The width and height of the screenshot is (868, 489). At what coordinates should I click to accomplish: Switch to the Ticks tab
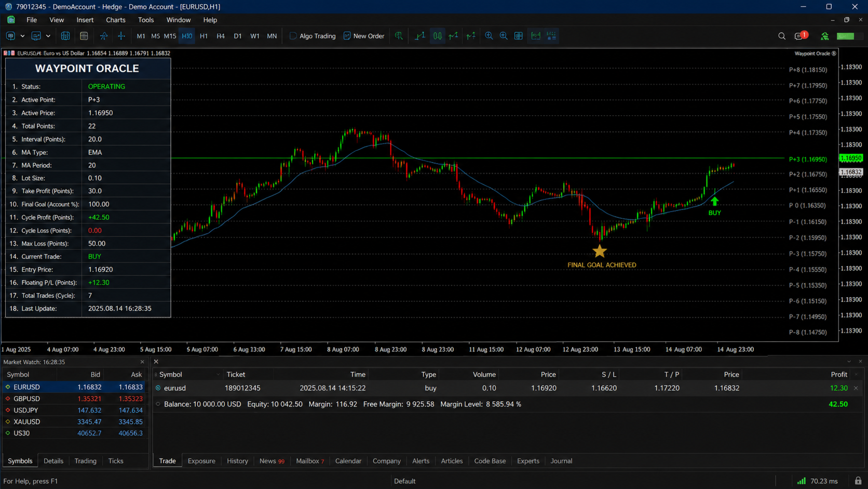coord(116,461)
